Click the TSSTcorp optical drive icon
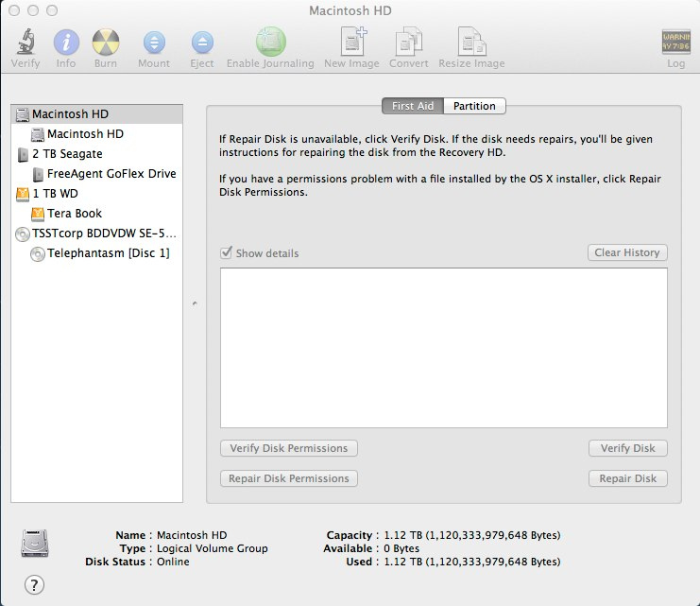 (23, 234)
